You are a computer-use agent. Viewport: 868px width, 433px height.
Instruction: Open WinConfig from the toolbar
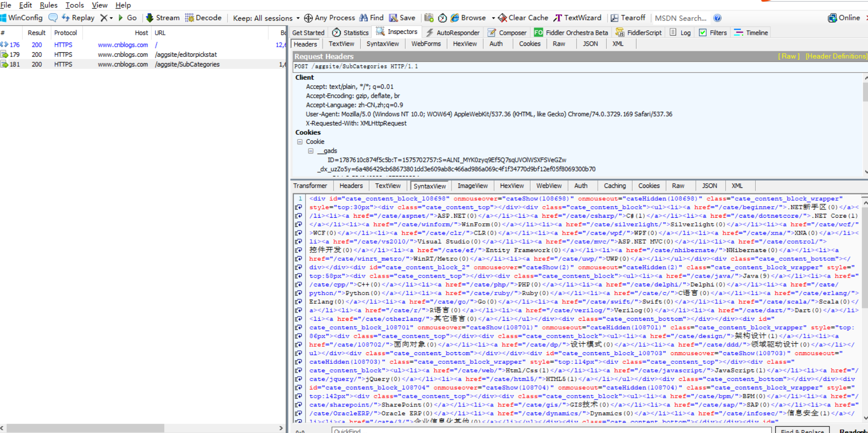pos(22,18)
